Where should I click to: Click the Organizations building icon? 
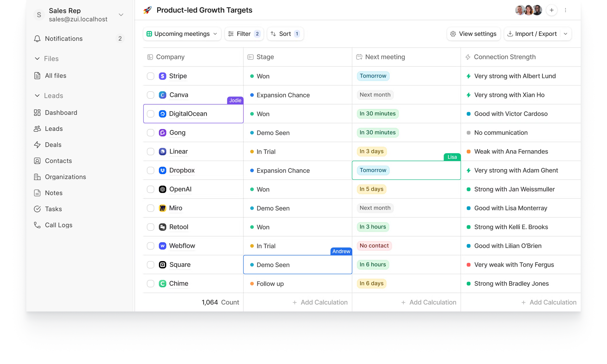[x=37, y=177]
